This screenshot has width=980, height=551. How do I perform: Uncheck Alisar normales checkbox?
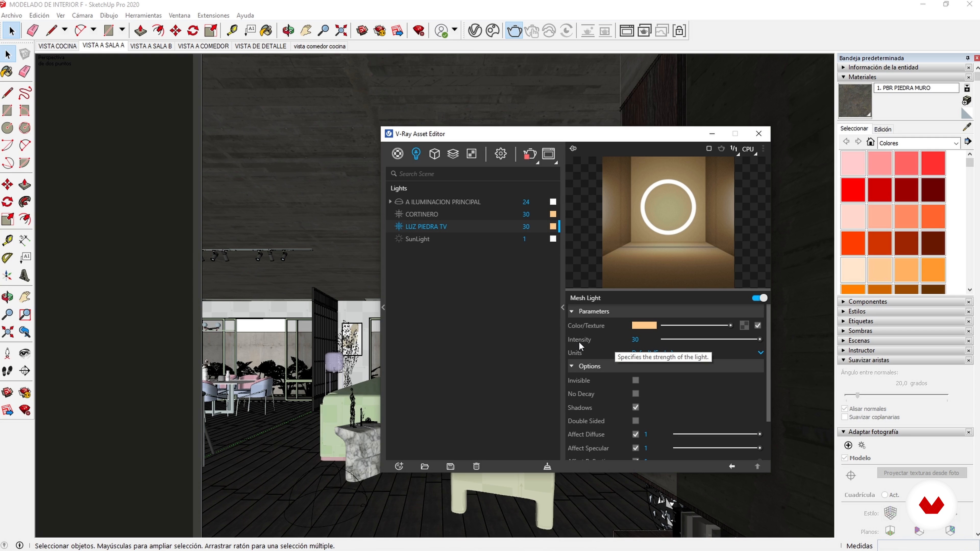(x=844, y=409)
